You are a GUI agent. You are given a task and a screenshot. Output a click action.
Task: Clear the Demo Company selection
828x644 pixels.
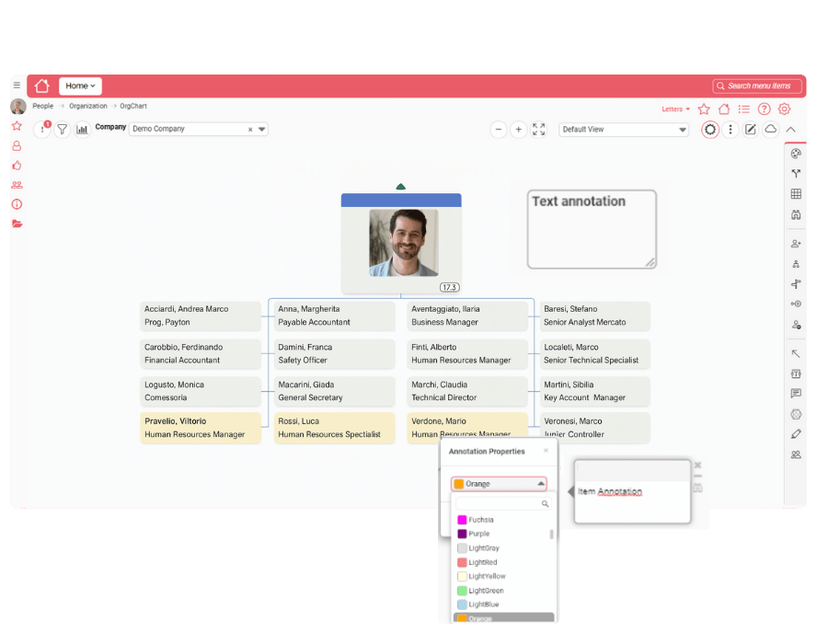(x=250, y=130)
